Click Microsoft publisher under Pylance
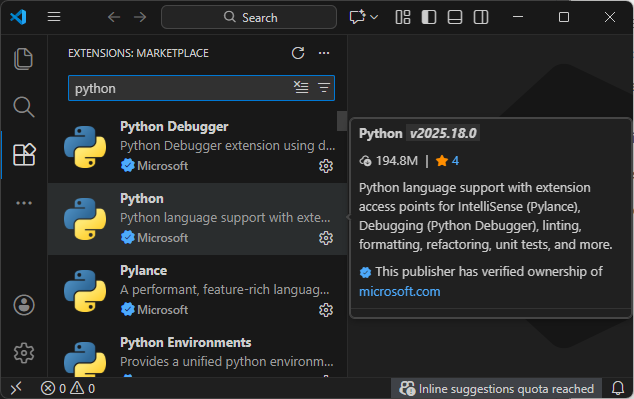 (x=162, y=310)
